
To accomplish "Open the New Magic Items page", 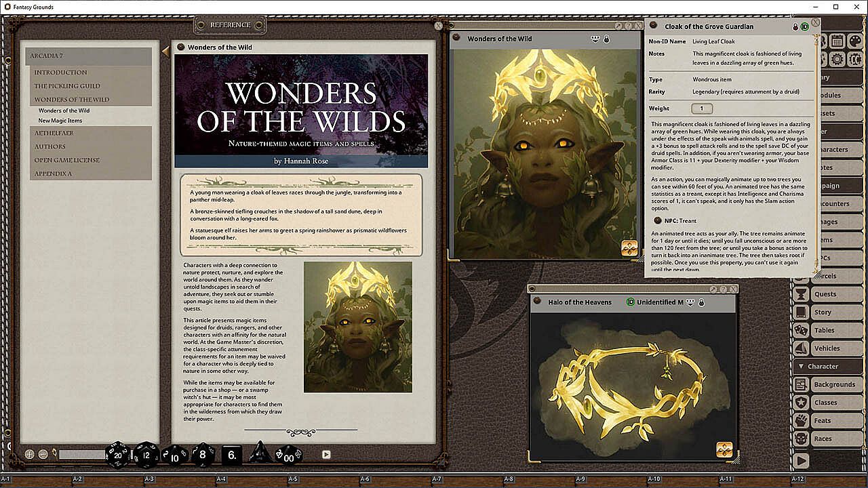I will [x=60, y=121].
